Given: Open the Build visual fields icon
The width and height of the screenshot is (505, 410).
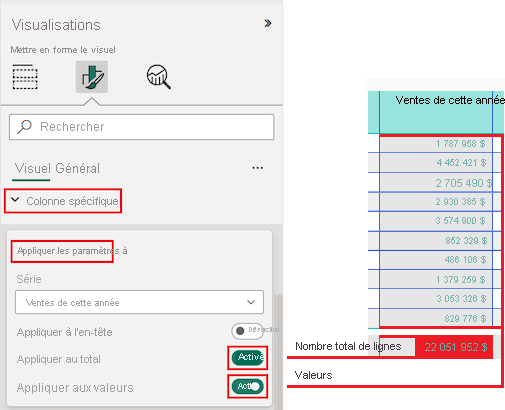Looking at the screenshot, I should pyautogui.click(x=25, y=77).
